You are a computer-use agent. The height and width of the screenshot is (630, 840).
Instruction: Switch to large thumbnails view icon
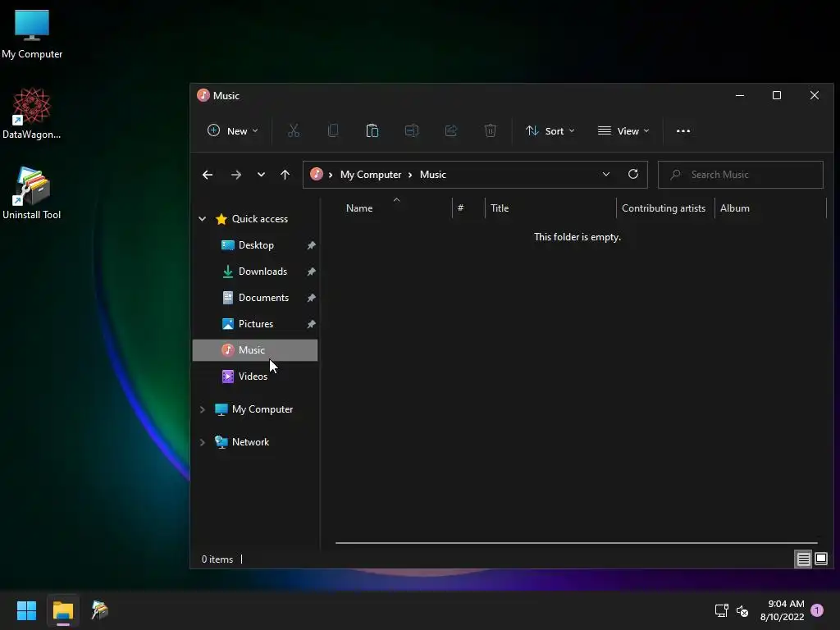(821, 559)
